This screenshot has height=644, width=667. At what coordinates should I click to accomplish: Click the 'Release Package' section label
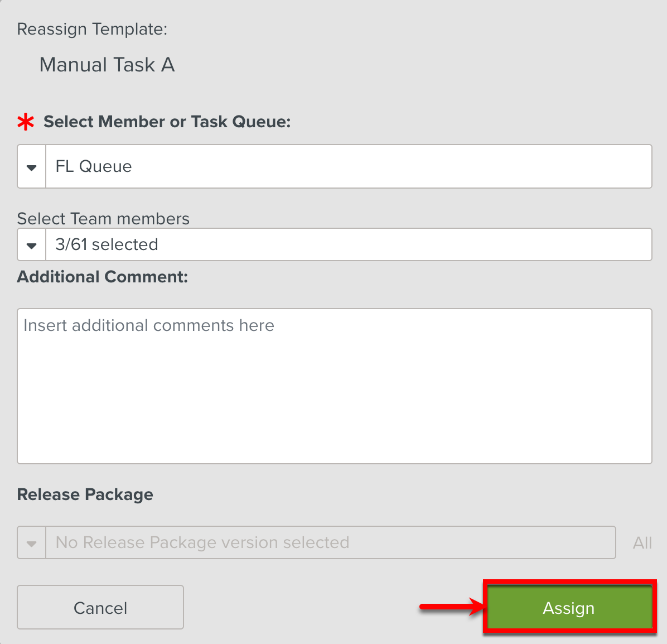(85, 494)
